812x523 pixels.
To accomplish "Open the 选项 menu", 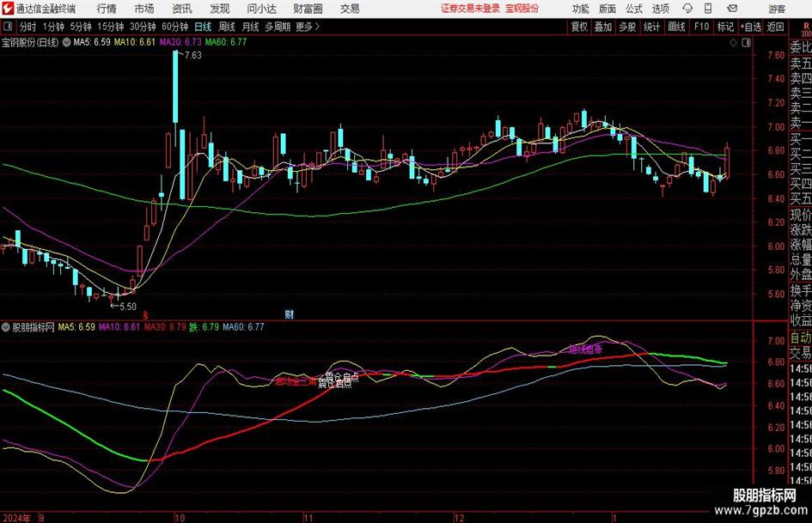I will click(660, 9).
